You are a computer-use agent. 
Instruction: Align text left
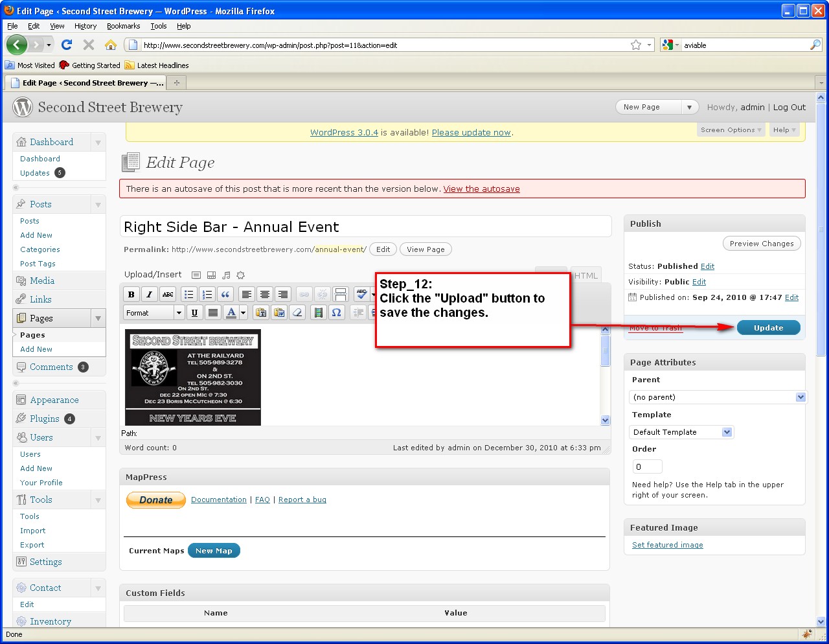click(x=246, y=294)
